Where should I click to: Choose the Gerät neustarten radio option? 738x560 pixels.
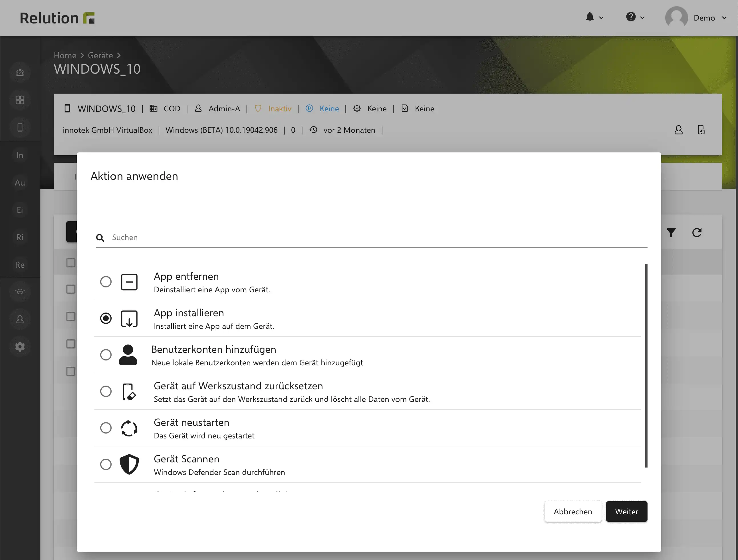coord(106,428)
